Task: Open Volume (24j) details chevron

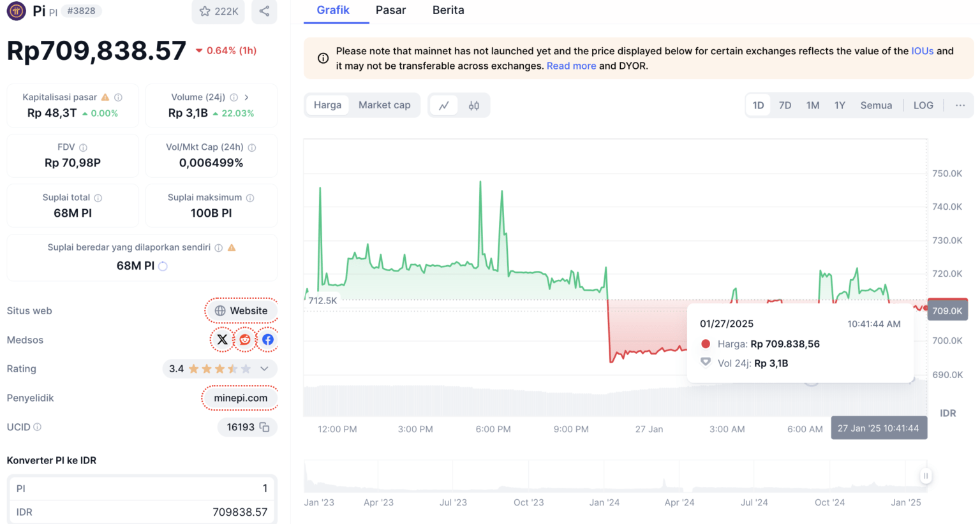Action: tap(247, 98)
